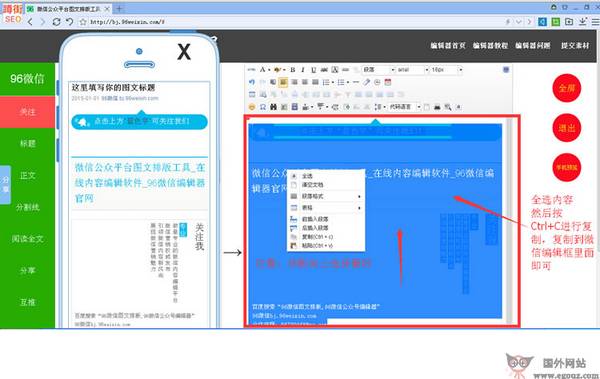Click the 分享 sidebar category

(28, 271)
